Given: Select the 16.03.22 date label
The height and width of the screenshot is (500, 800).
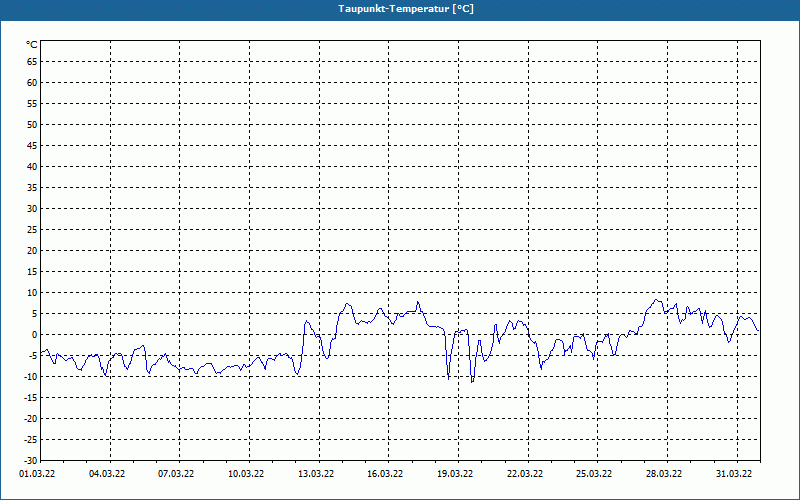Looking at the screenshot, I should [x=385, y=474].
